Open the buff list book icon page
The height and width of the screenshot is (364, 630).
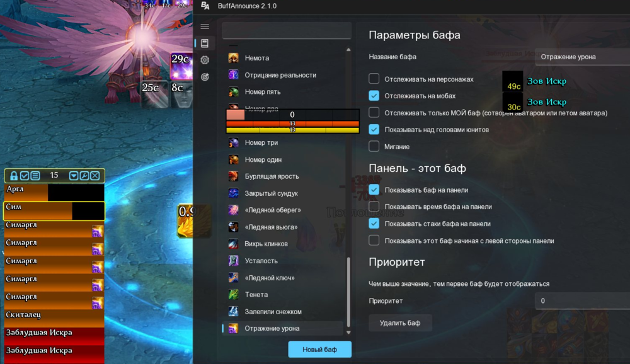pyautogui.click(x=204, y=43)
